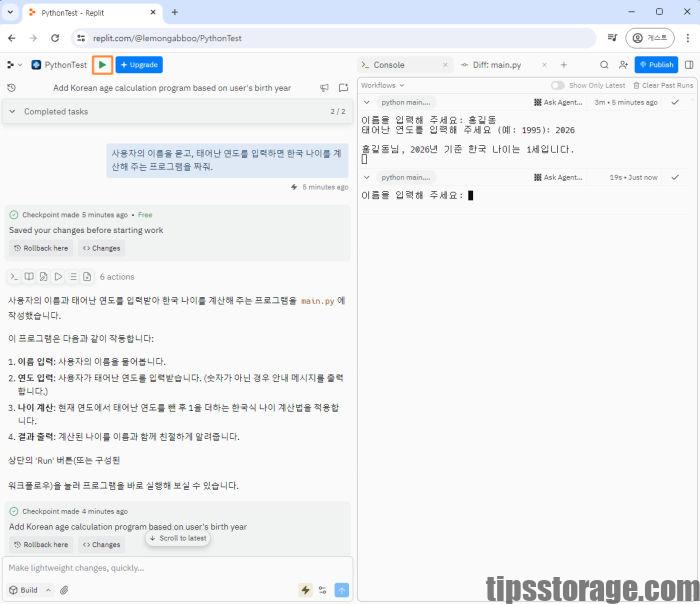Click the play icon in 6 actions row
This screenshot has height=604, width=700.
click(58, 277)
